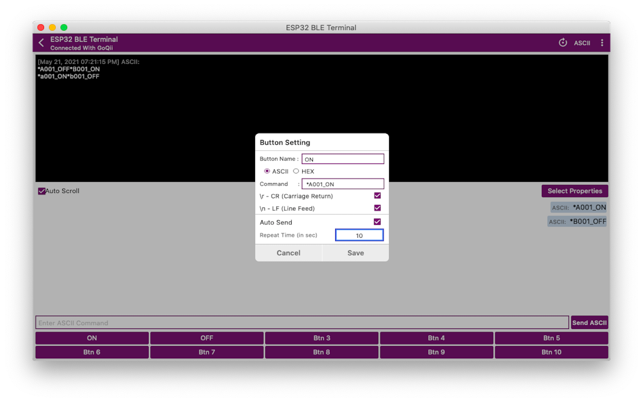643x402 pixels.
Task: Select the ASCII radio button
Action: 267,171
